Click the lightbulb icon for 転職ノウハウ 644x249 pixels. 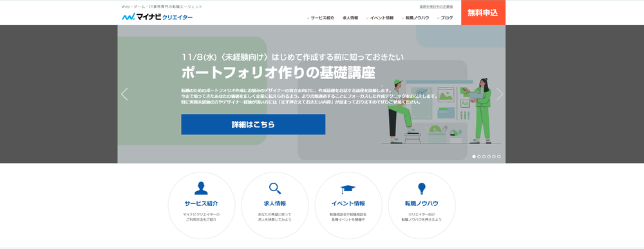click(421, 189)
